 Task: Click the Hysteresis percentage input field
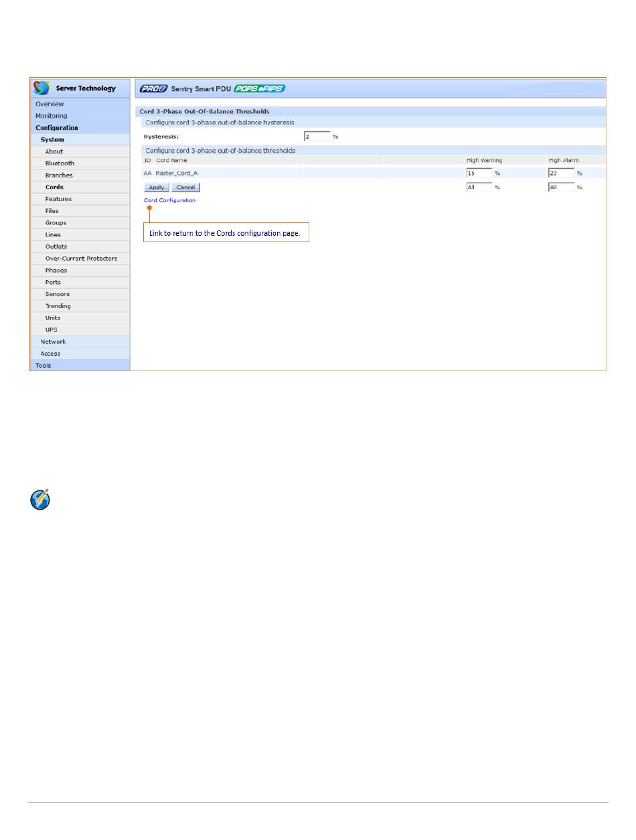pyautogui.click(x=317, y=137)
